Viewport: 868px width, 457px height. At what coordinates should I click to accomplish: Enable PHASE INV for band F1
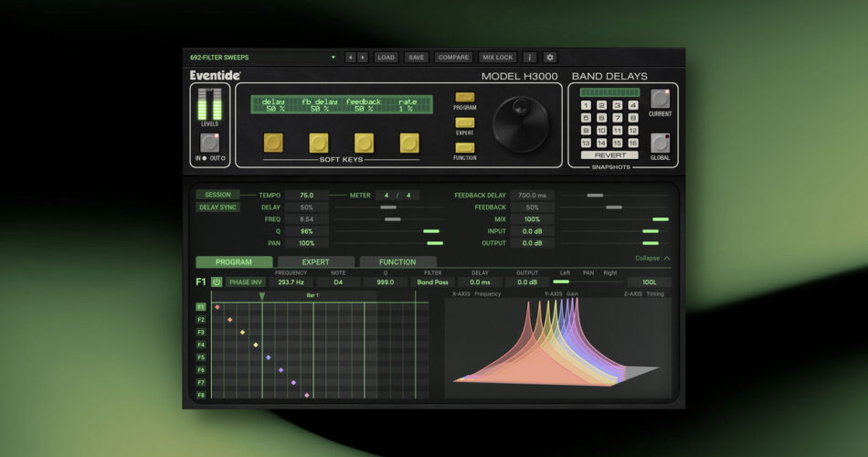(244, 282)
